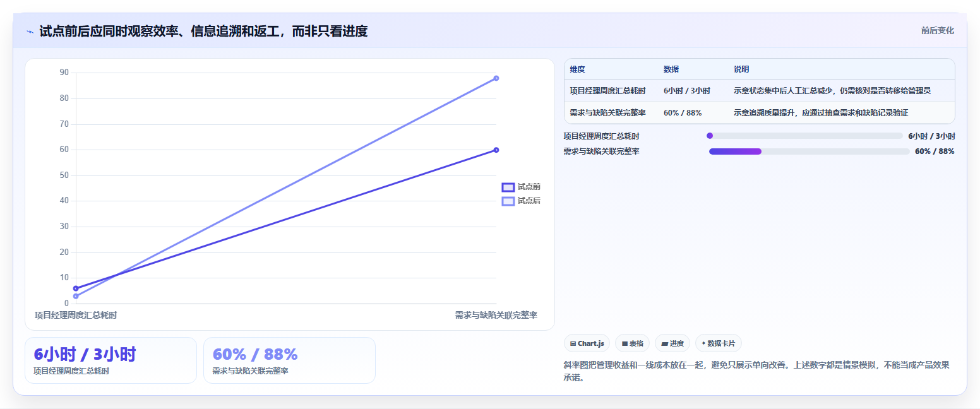Click table cell 60% / 88%
This screenshot has height=409, width=980.
(683, 113)
